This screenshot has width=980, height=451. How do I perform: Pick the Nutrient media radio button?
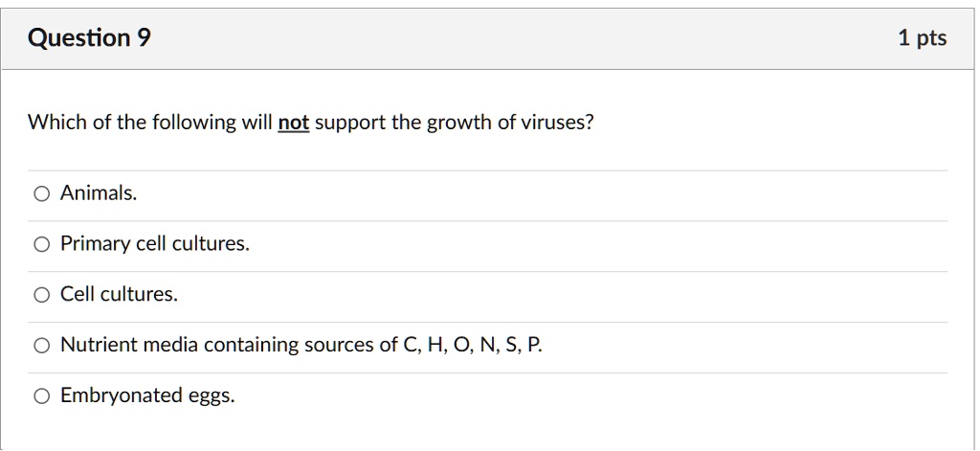41,346
